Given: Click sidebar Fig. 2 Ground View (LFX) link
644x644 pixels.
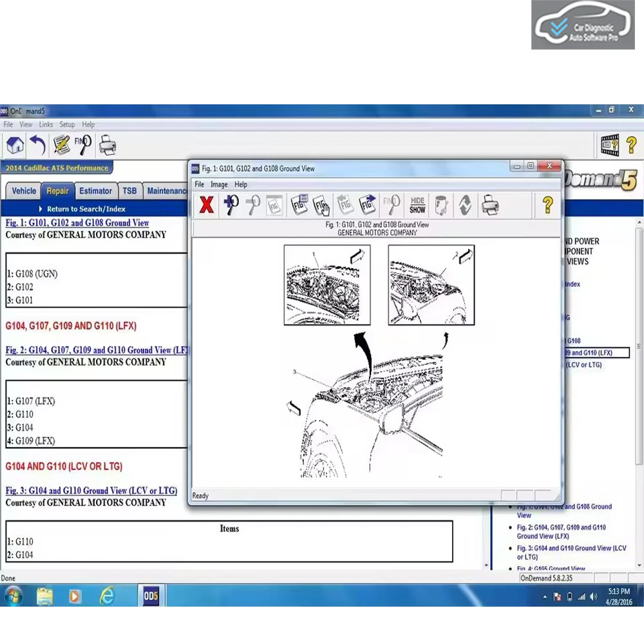Looking at the screenshot, I should tap(561, 531).
